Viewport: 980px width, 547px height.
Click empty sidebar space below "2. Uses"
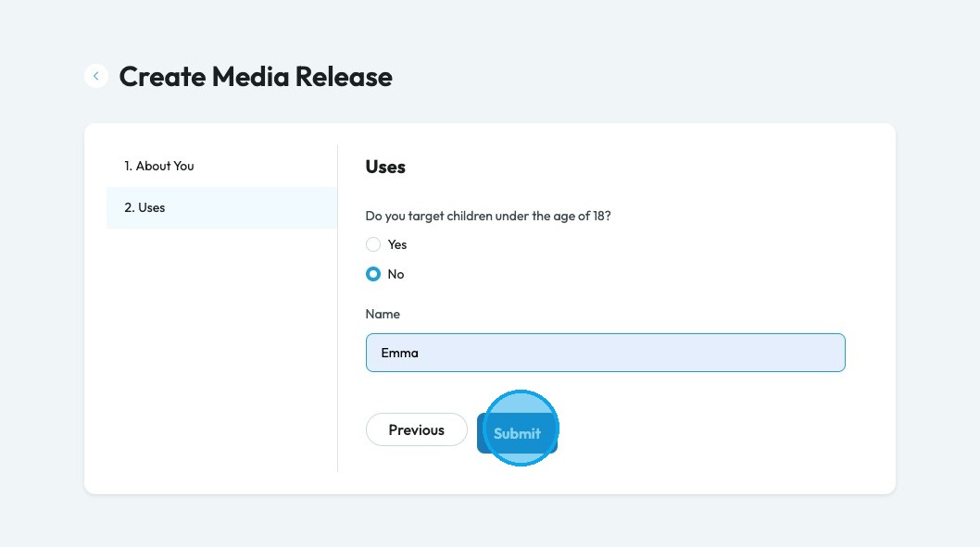click(x=220, y=352)
